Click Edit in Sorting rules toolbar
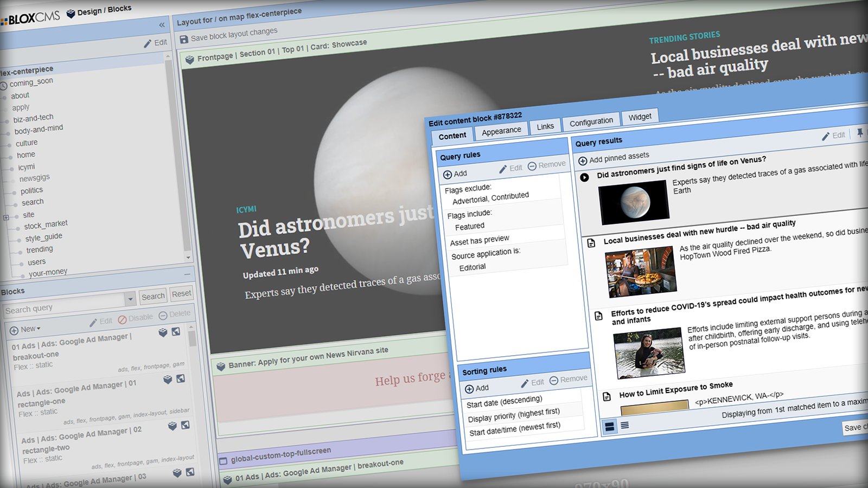 pyautogui.click(x=532, y=383)
